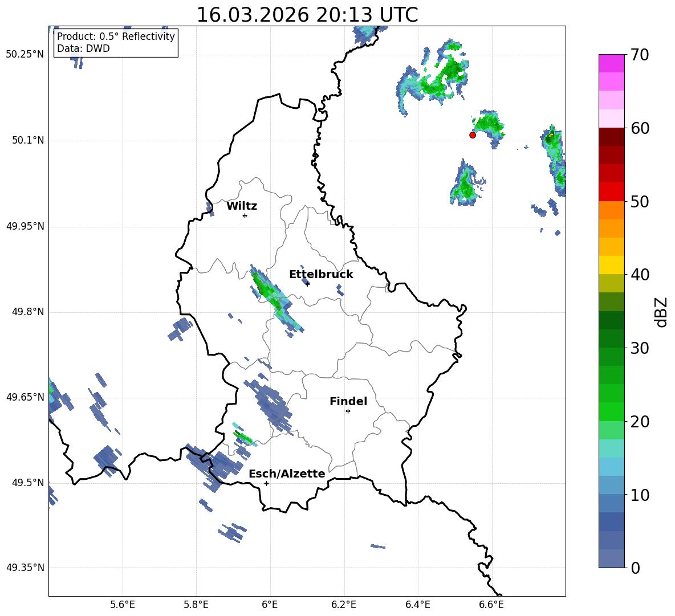Click the colorbar tick label 10

pyautogui.click(x=640, y=495)
